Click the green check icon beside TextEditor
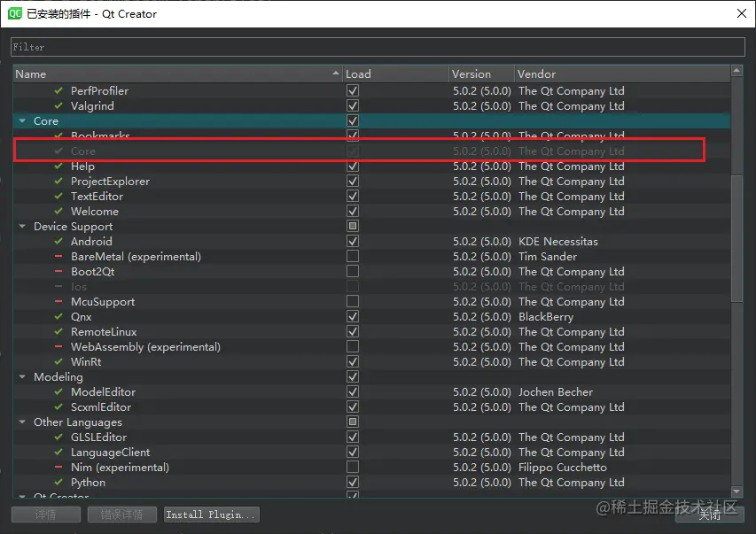The image size is (756, 534). coord(58,196)
